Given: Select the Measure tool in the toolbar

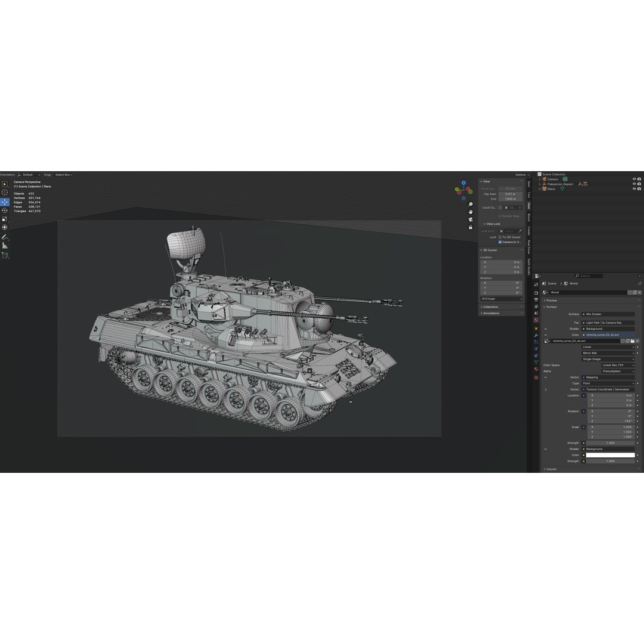Looking at the screenshot, I should coord(5,244).
